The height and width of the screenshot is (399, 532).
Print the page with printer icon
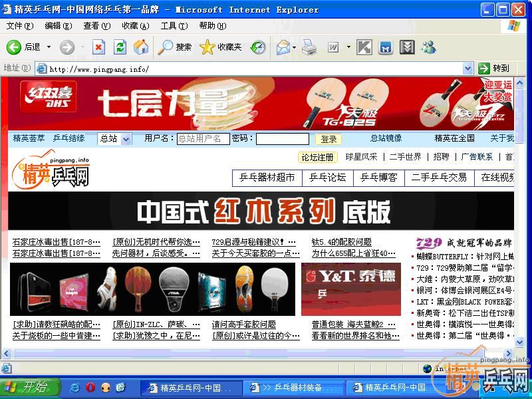point(309,47)
